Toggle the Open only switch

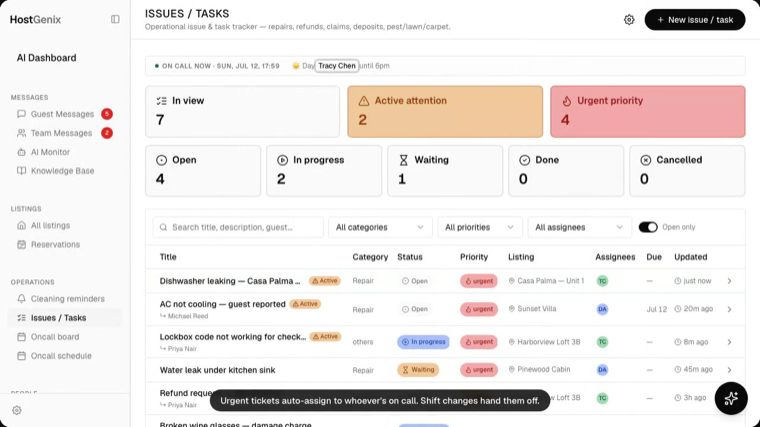648,227
